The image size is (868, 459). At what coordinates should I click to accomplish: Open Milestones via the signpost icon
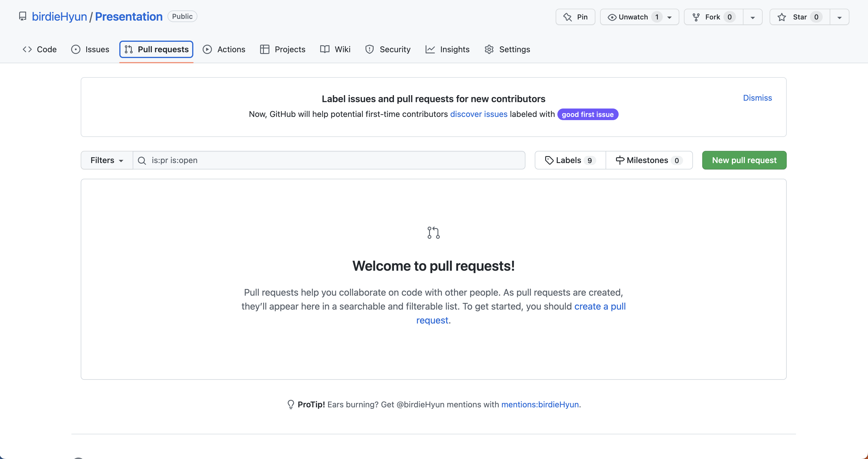(x=620, y=160)
